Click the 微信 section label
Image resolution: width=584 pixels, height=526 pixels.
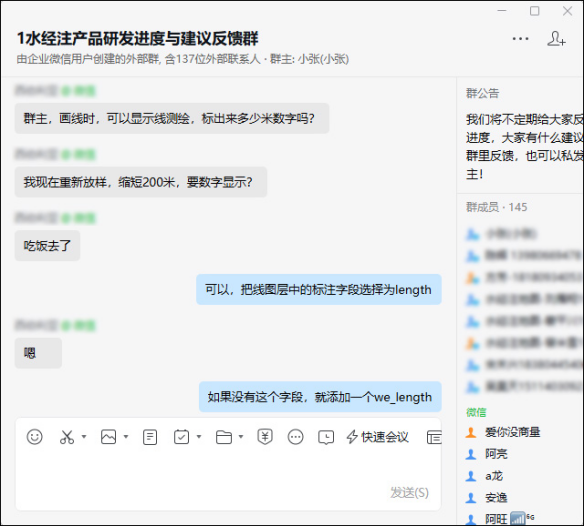point(476,412)
